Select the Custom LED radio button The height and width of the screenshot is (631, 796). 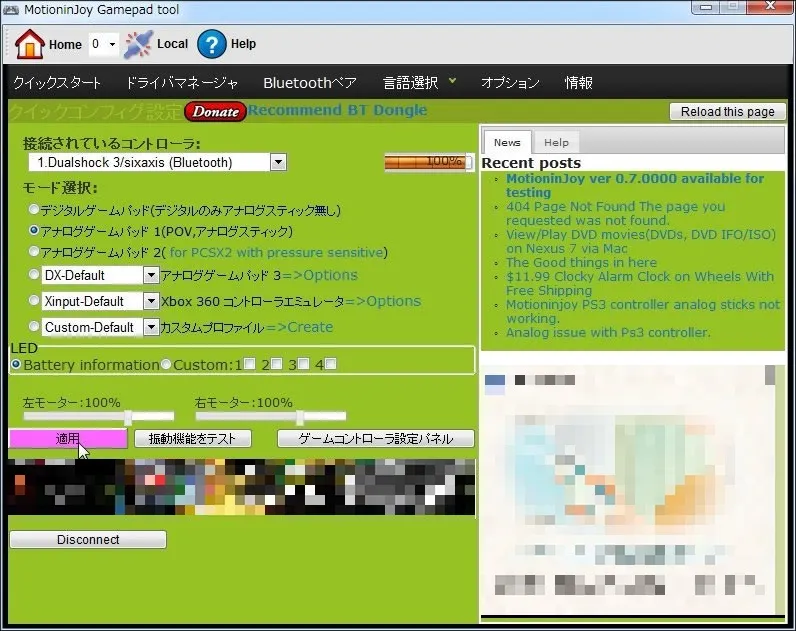click(165, 364)
